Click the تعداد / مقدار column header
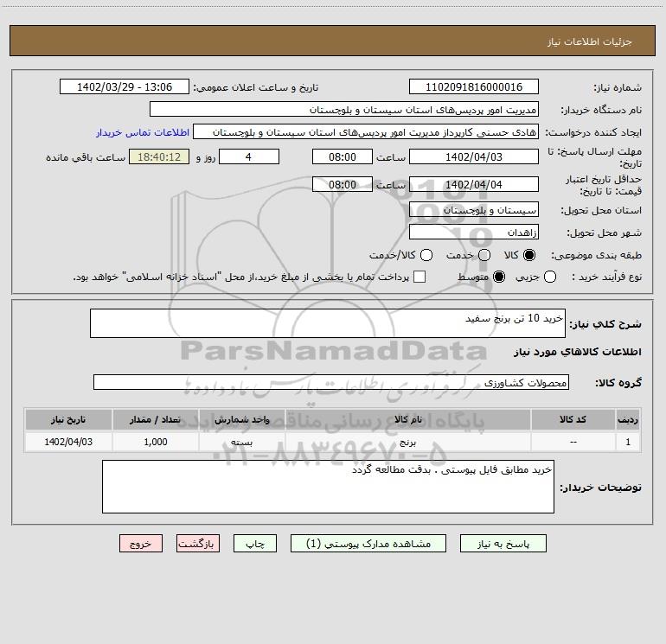666x644 pixels. coord(155,419)
